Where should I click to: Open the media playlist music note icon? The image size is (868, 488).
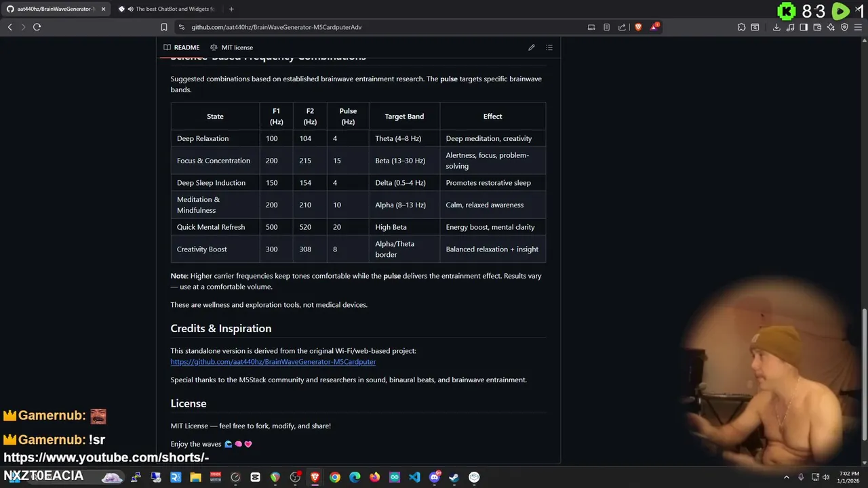pyautogui.click(x=790, y=27)
